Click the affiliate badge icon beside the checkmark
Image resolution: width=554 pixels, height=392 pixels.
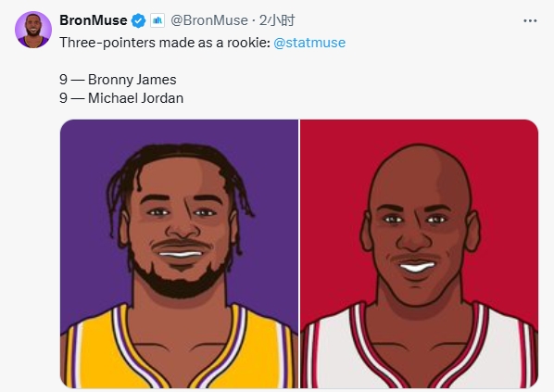pyautogui.click(x=157, y=20)
